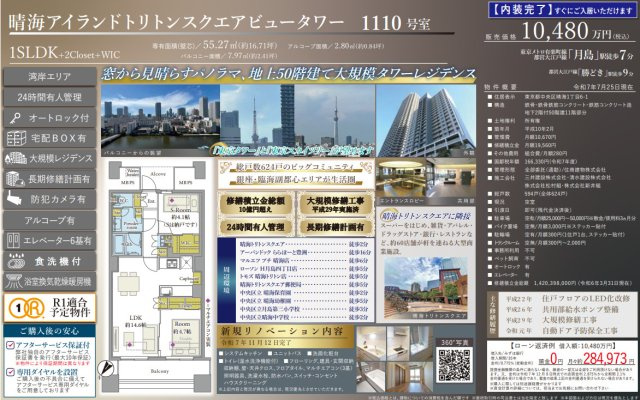Click the gold 長期修繕計画有 badge

334,227
